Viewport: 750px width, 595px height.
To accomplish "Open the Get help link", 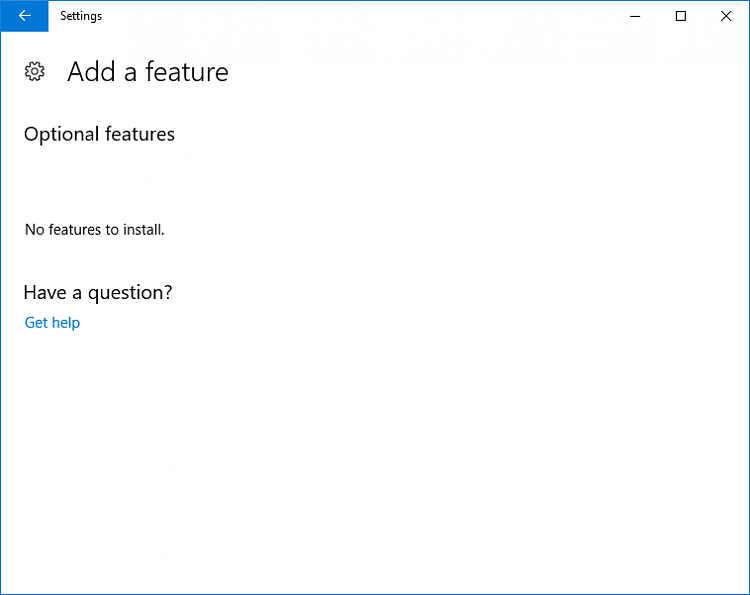I will coord(52,322).
